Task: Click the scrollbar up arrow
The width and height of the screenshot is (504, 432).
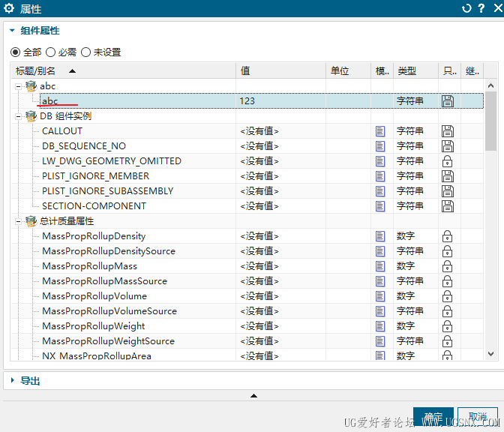Action: [x=490, y=85]
